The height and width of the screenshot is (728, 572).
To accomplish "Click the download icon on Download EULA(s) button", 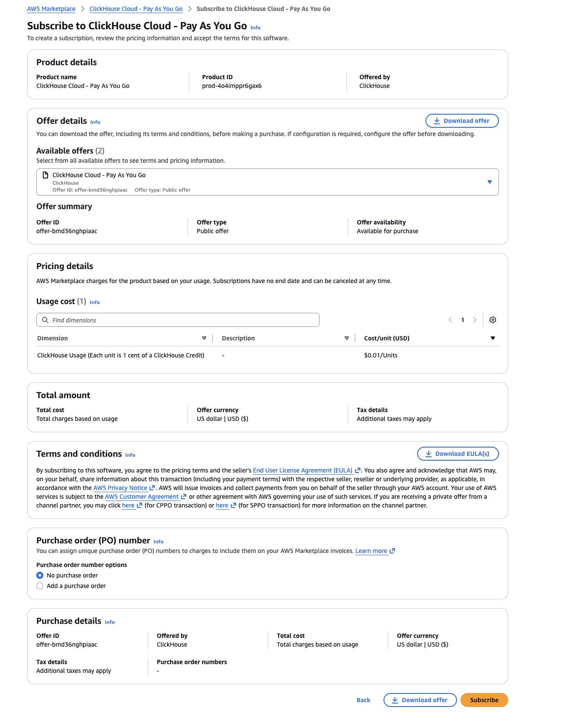I will (429, 454).
